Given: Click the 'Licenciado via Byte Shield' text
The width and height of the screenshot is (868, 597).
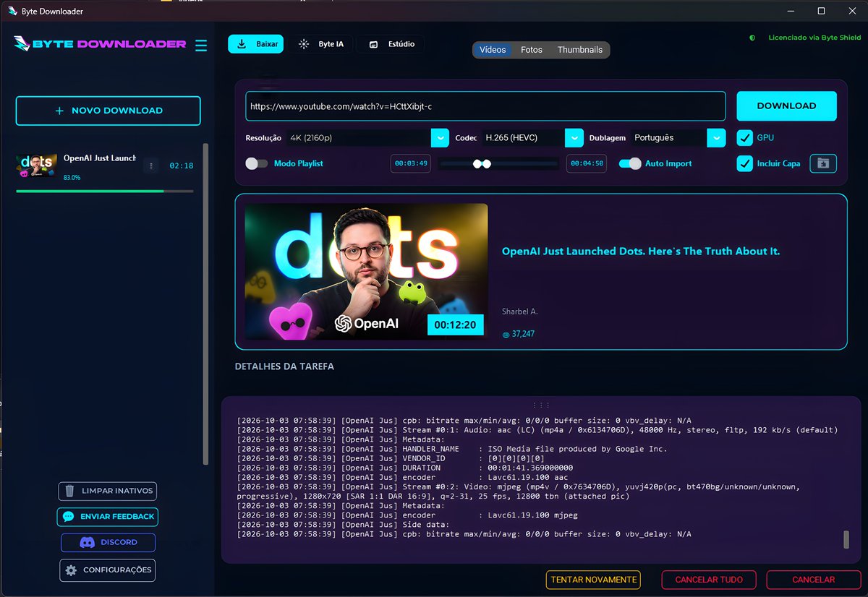Looking at the screenshot, I should pyautogui.click(x=814, y=38).
